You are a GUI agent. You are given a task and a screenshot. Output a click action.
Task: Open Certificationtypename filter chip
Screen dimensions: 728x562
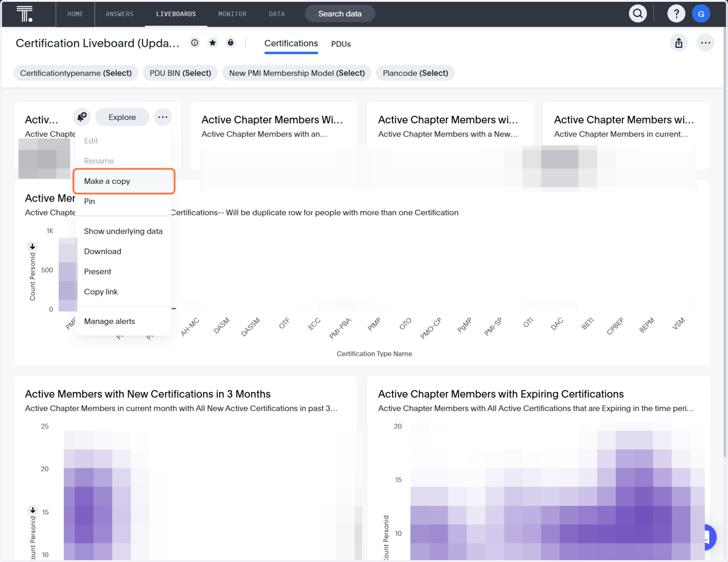click(76, 73)
